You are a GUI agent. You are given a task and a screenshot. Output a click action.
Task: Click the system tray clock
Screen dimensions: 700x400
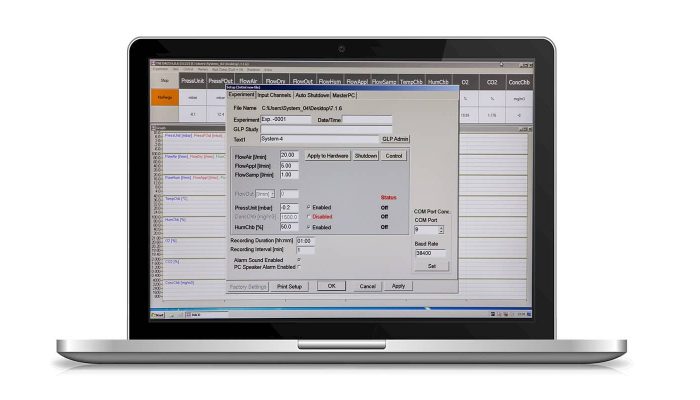coord(521,315)
